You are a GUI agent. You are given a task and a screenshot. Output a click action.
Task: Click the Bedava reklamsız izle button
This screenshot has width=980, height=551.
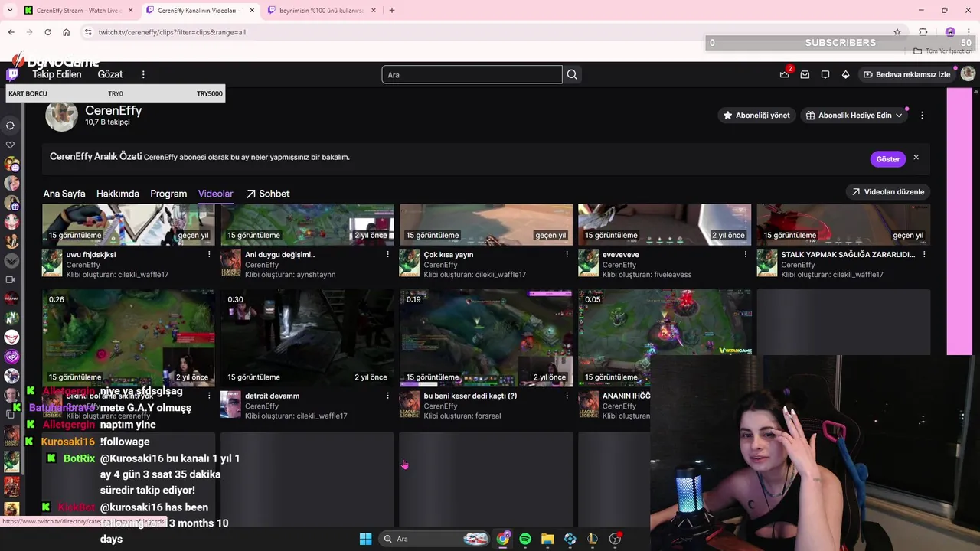(907, 74)
